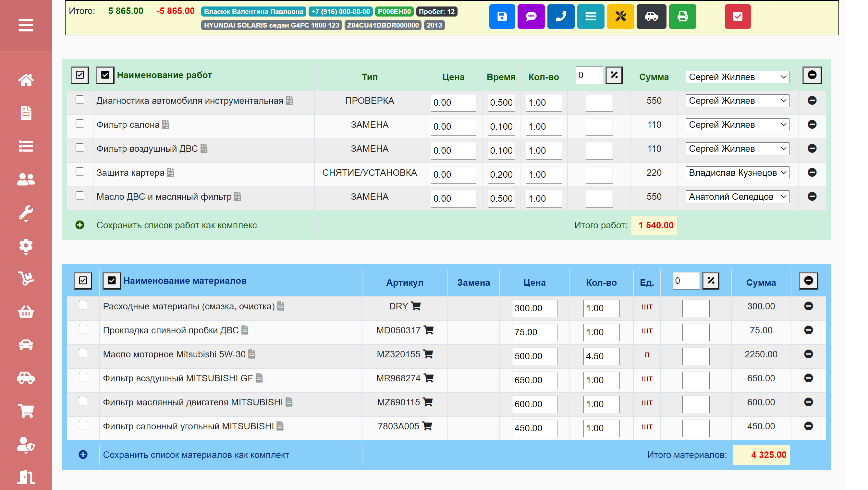Viewport: 868px width, 490px height.
Task: Click the HYUNDAI SOLARIS vehicle badge
Action: pos(271,25)
